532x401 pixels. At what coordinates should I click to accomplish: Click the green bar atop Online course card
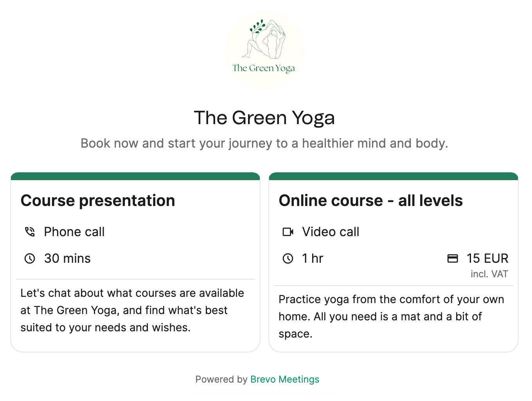pyautogui.click(x=394, y=176)
